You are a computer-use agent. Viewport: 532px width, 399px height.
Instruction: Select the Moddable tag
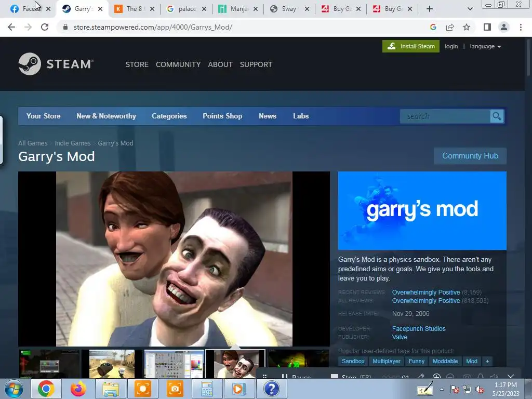[x=445, y=362]
